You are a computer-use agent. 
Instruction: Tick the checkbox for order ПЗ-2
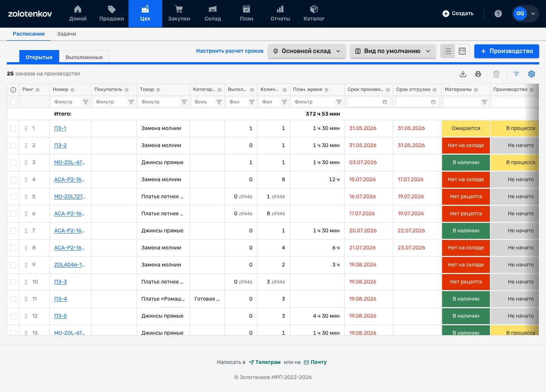click(13, 146)
